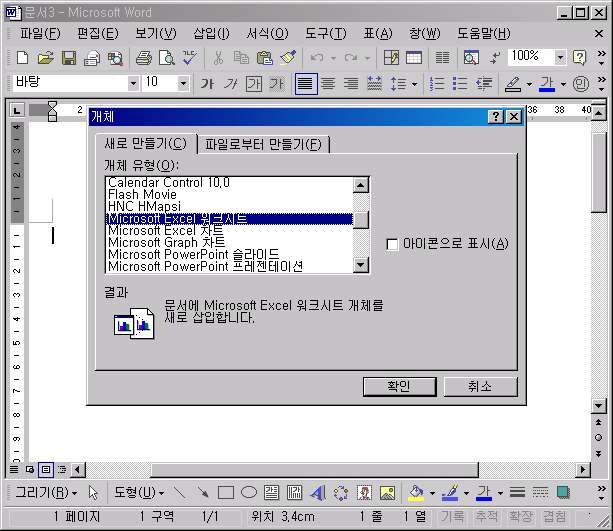Enable 아이콘으로 표시 checkbox
613x531 pixels.
pos(392,244)
